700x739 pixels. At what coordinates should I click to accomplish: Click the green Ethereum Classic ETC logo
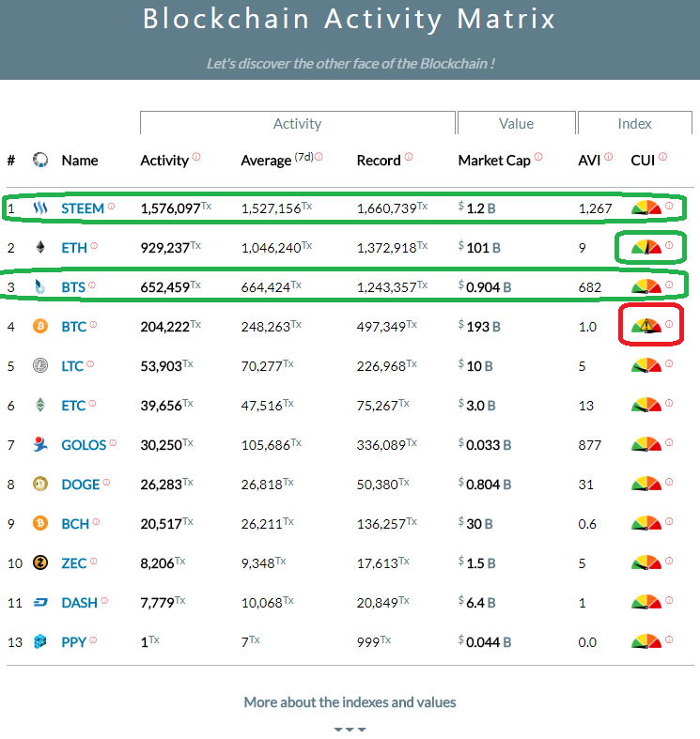(40, 405)
